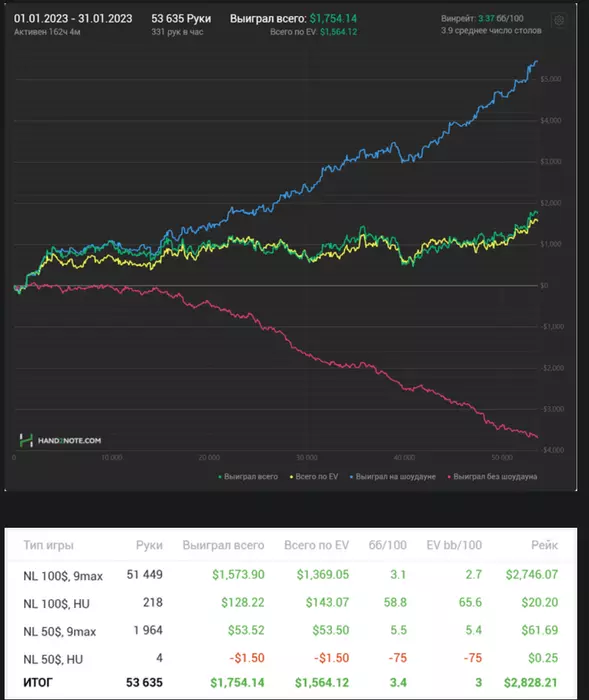Toggle the yellow 'Всего по EV' legend series
Image resolution: width=589 pixels, height=700 pixels.
pos(314,477)
